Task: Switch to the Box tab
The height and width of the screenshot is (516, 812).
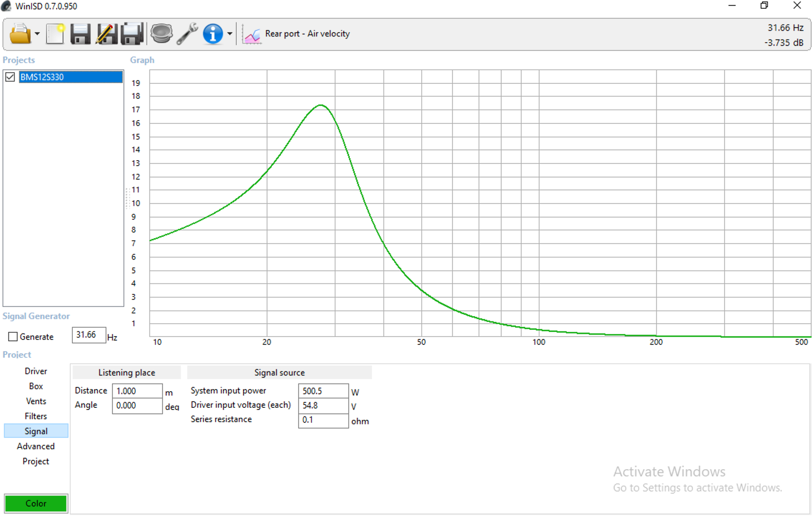Action: (x=36, y=386)
